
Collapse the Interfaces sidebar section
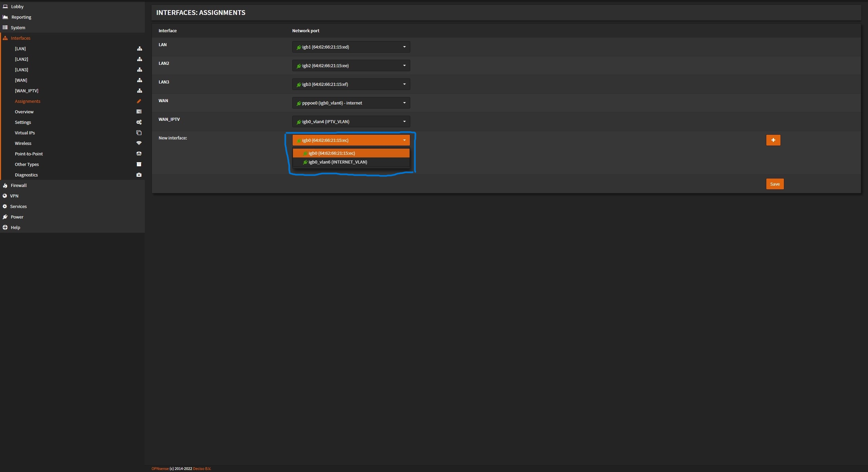click(x=20, y=38)
